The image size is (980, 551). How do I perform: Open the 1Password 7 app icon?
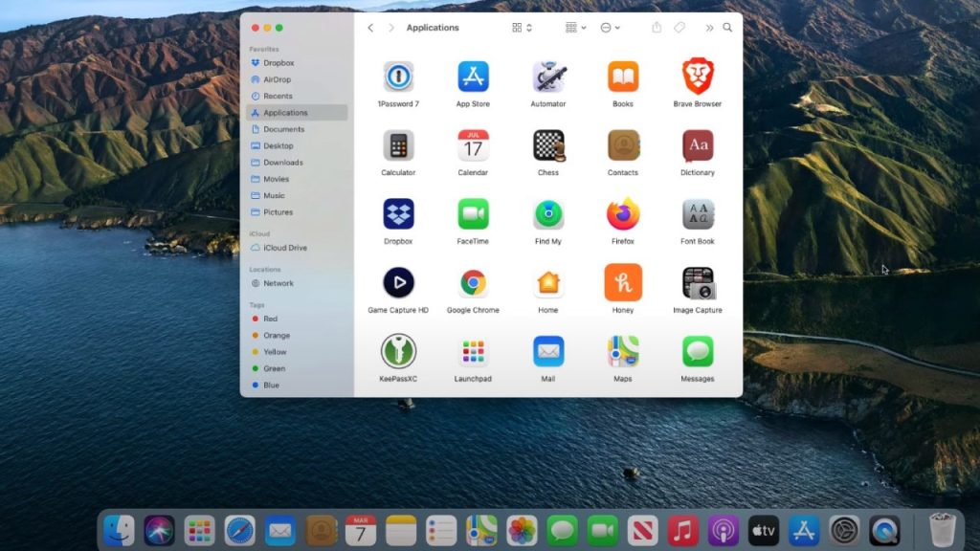coord(398,77)
